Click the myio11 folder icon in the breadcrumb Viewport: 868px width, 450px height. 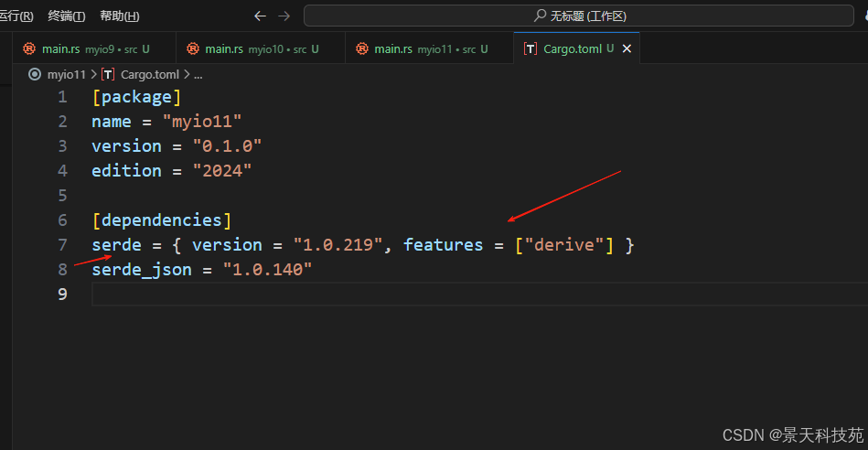[35, 74]
